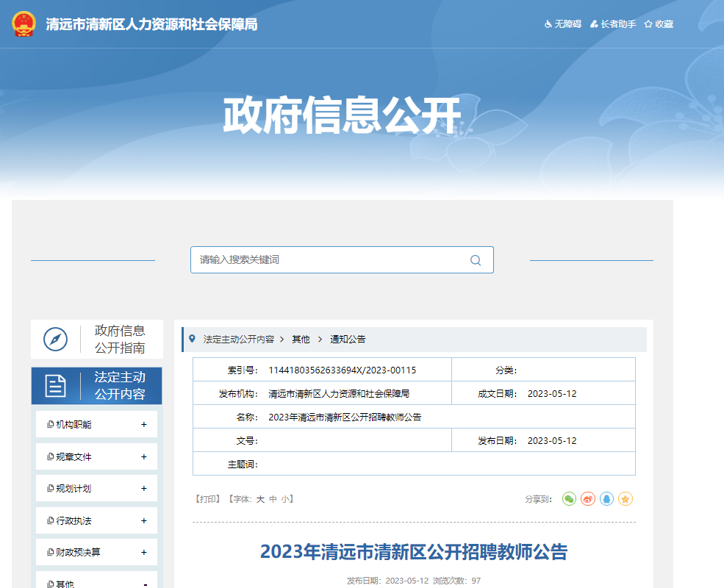This screenshot has width=724, height=588.
Task: Click the document icon beside 法定主动公开内容
Action: 56,386
